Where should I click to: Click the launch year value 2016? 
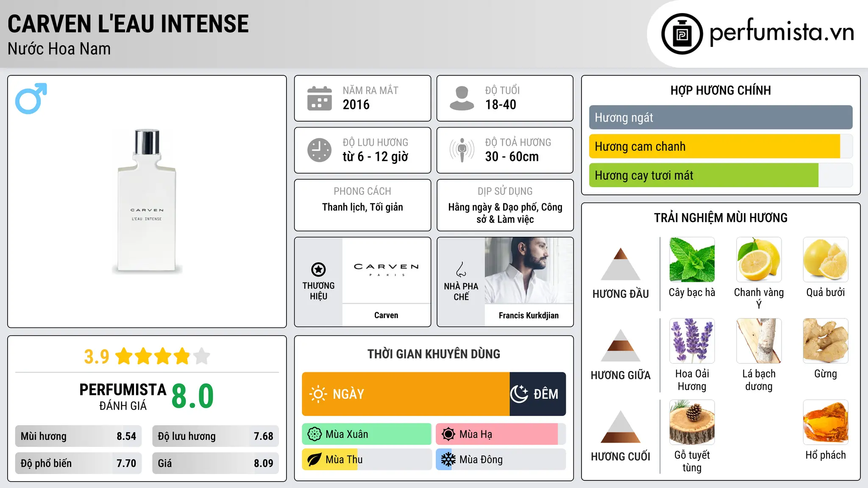[356, 105]
